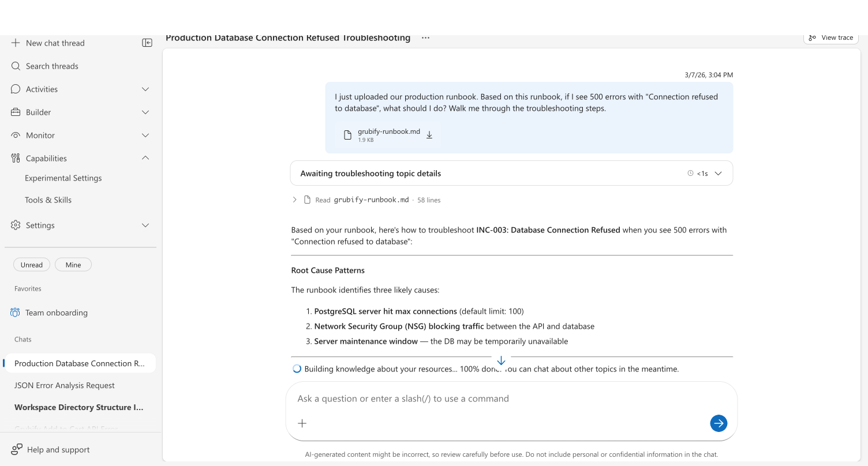The height and width of the screenshot is (466, 868).
Task: Click the 1.9 KB file size text
Action: 365,140
